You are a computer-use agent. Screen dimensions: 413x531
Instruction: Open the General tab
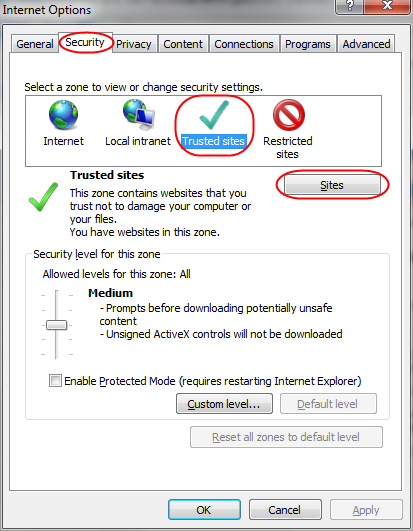point(35,44)
